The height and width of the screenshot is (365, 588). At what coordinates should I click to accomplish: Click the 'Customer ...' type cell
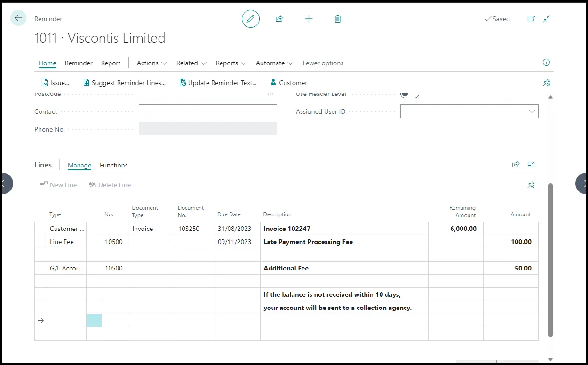point(66,229)
